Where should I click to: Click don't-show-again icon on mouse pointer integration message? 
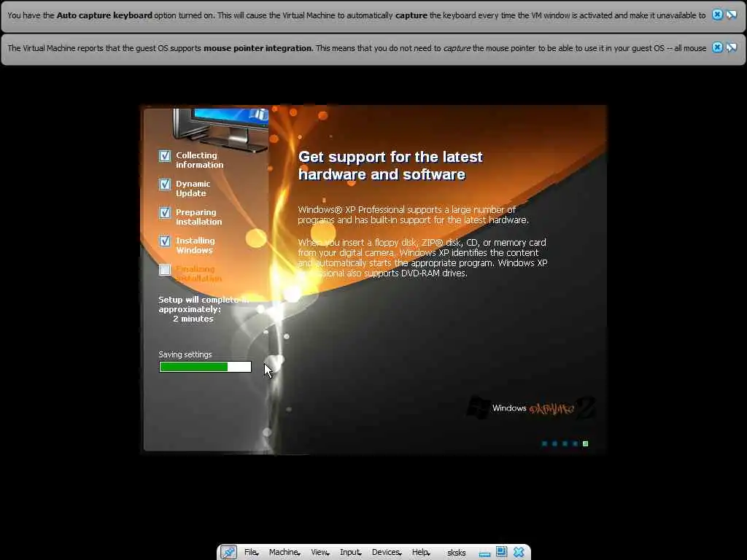click(x=731, y=47)
